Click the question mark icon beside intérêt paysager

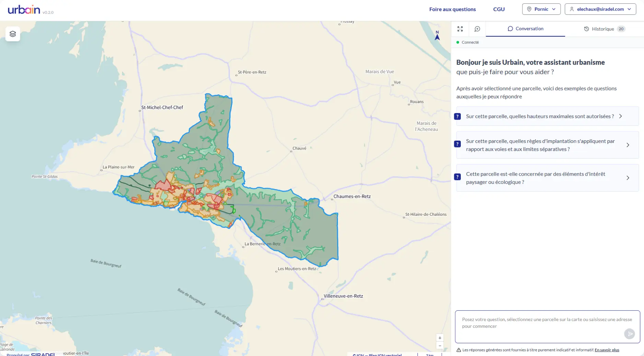[457, 177]
